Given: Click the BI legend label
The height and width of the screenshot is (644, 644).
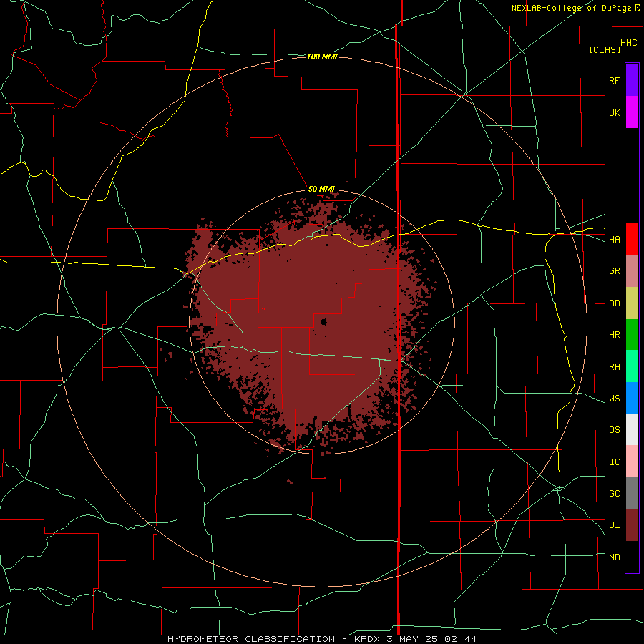Looking at the screenshot, I should (614, 525).
